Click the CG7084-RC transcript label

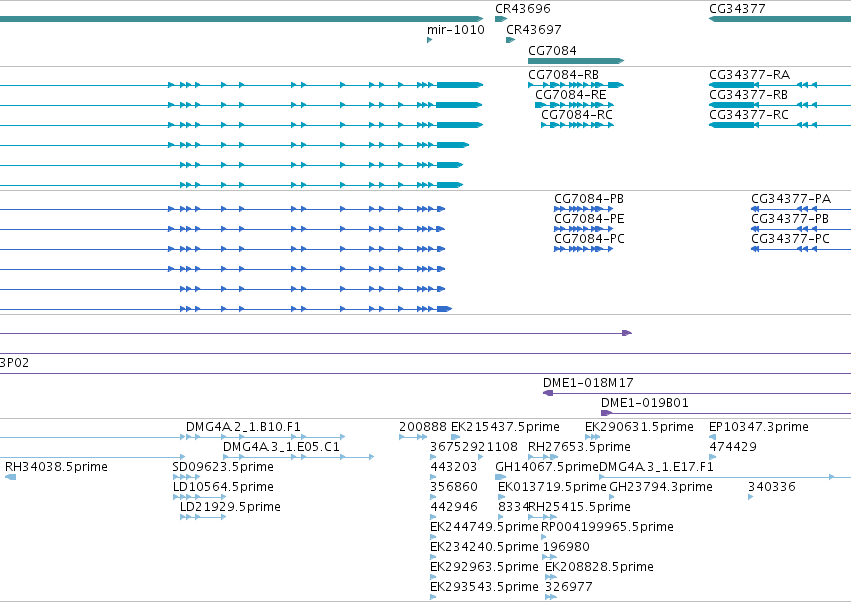coord(577,115)
